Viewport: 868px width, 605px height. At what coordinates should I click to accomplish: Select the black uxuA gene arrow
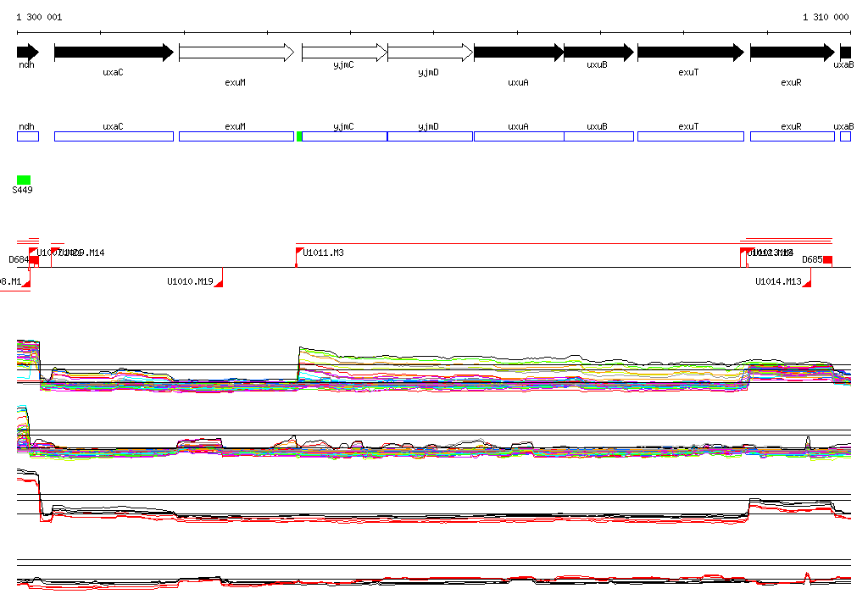tap(519, 53)
